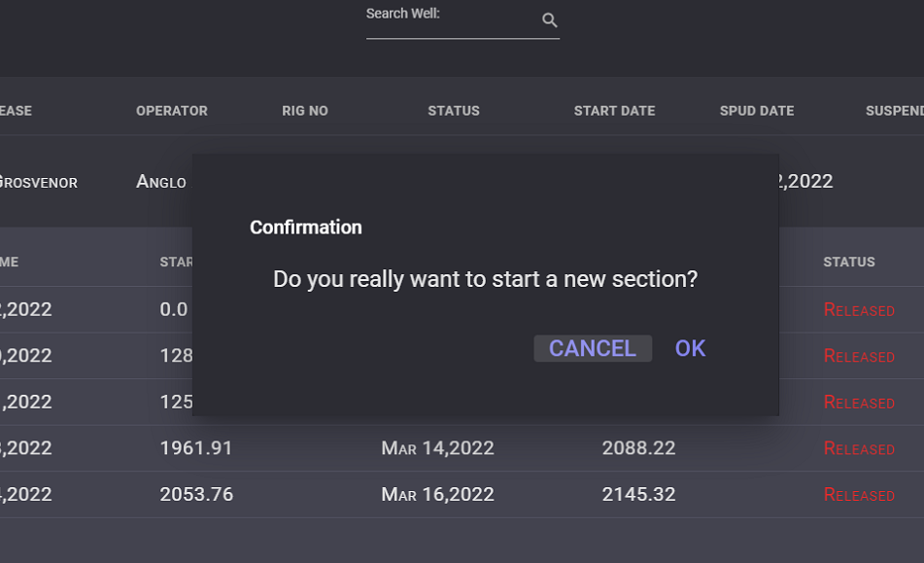The image size is (924, 563).
Task: Select the 1961.91 start depth cell
Action: [196, 448]
